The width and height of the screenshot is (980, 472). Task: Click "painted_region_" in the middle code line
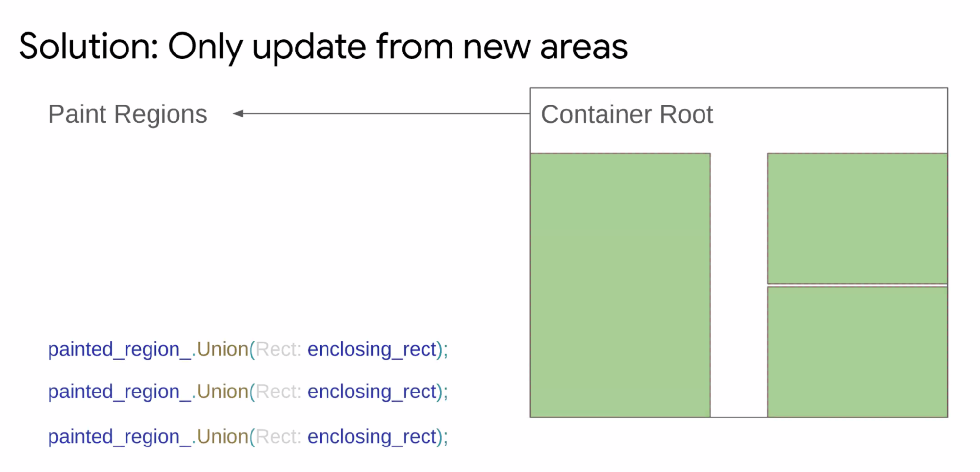120,392
